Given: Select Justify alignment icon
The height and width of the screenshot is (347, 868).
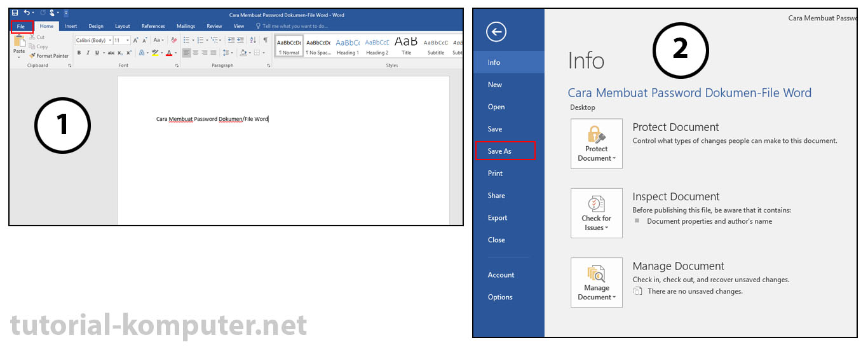Looking at the screenshot, I should pyautogui.click(x=214, y=53).
